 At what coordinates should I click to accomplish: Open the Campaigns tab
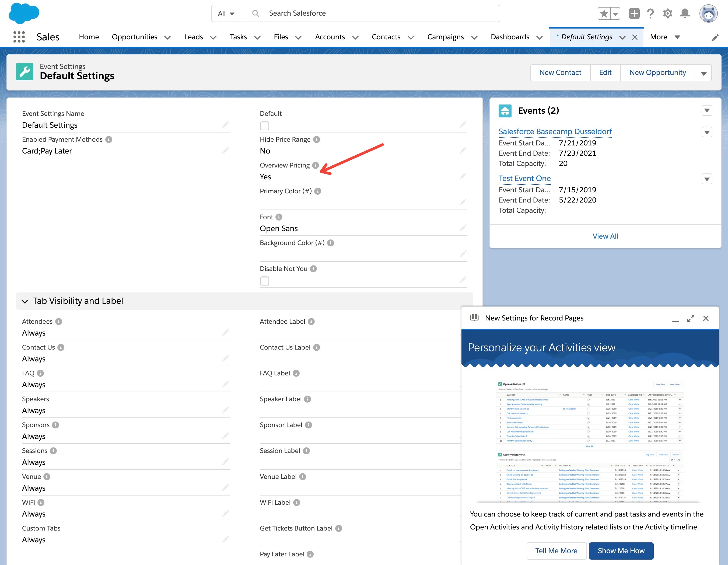click(446, 37)
